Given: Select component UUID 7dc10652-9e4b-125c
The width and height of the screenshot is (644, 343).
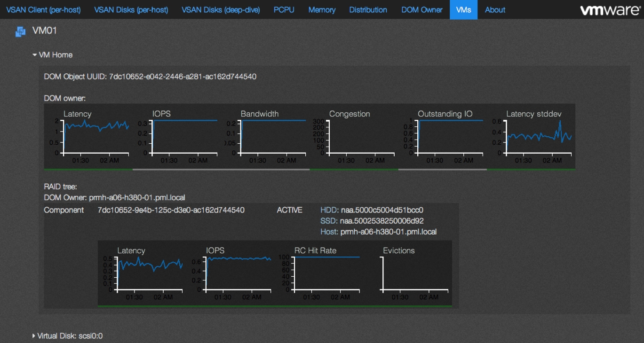Looking at the screenshot, I should [x=171, y=210].
